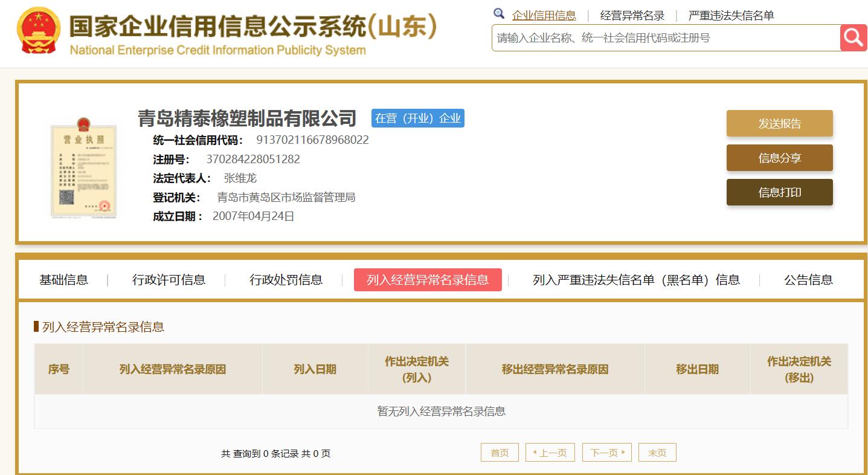
Task: Click the 信息打印 button
Action: pyautogui.click(x=779, y=192)
